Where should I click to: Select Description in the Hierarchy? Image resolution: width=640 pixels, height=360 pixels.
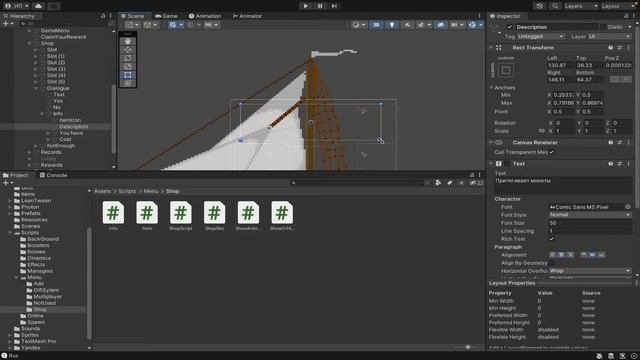[73, 127]
